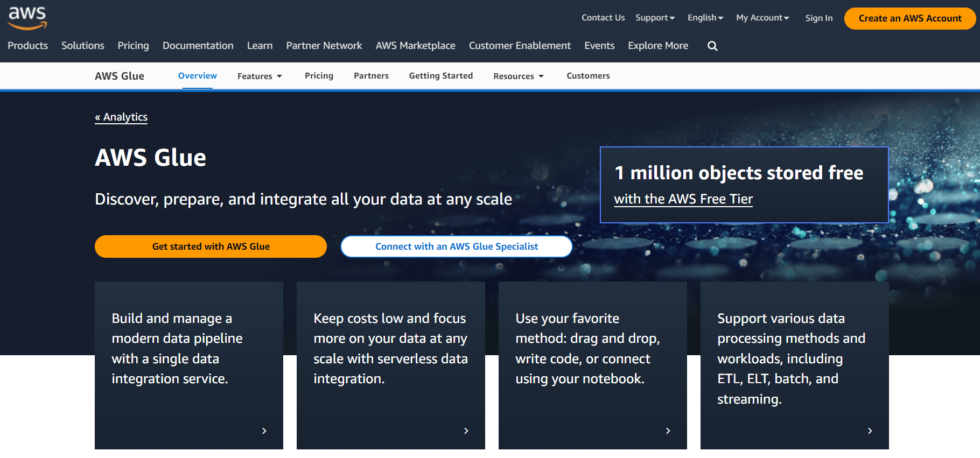The image size is (980, 458).
Task: Click arrow on Build and manage card
Action: (x=264, y=431)
